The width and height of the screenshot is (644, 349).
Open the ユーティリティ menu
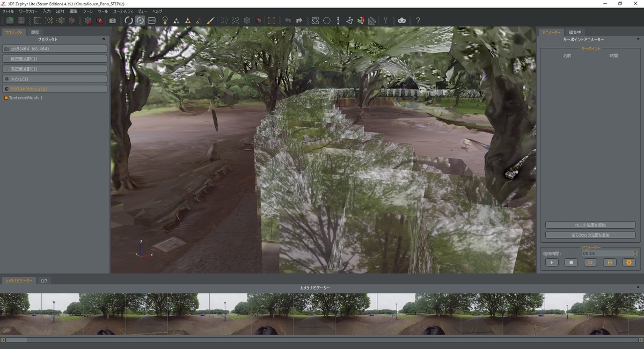pyautogui.click(x=123, y=11)
